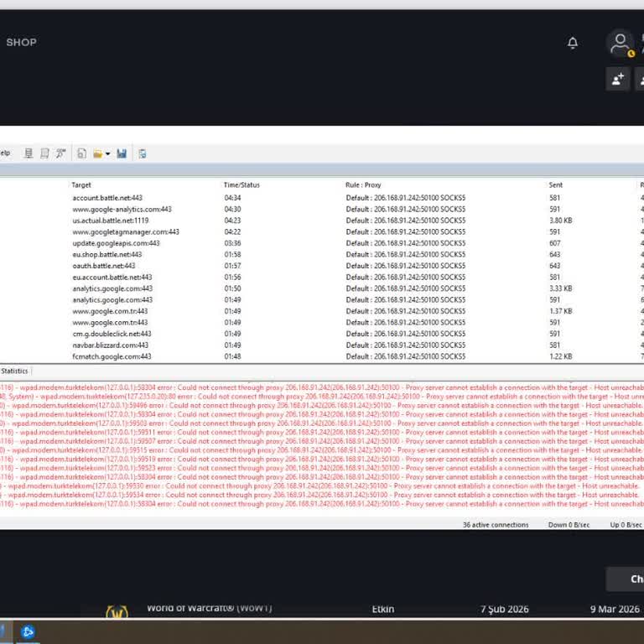The width and height of the screenshot is (644, 644).
Task: Click the rightmost toolbar icon after Save
Action: coord(143,153)
